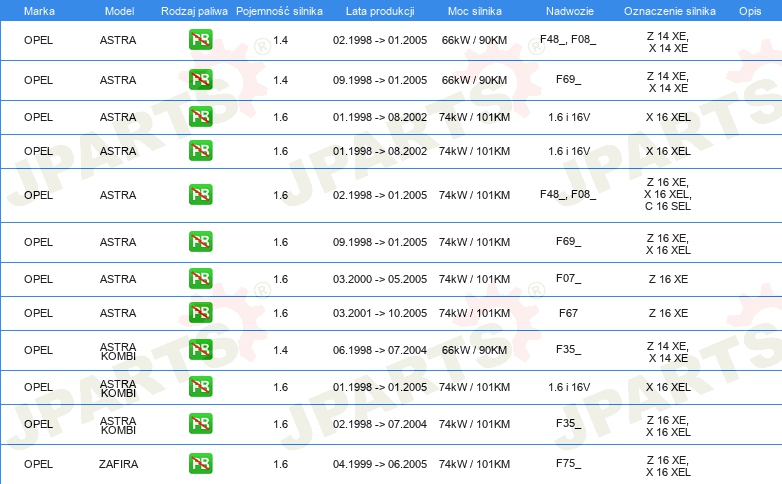This screenshot has width=782, height=484.
Task: Click the fuel icon in the F69_ 1.4 row
Action: point(200,80)
